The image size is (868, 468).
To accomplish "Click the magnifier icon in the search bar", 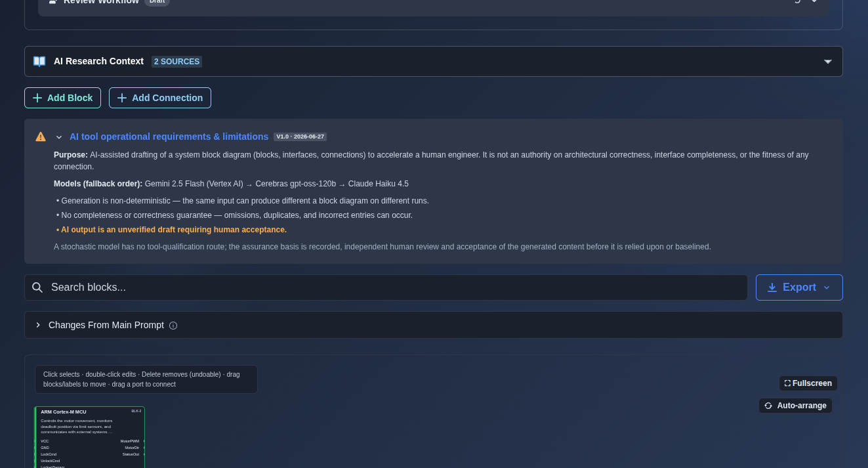I will coord(37,287).
